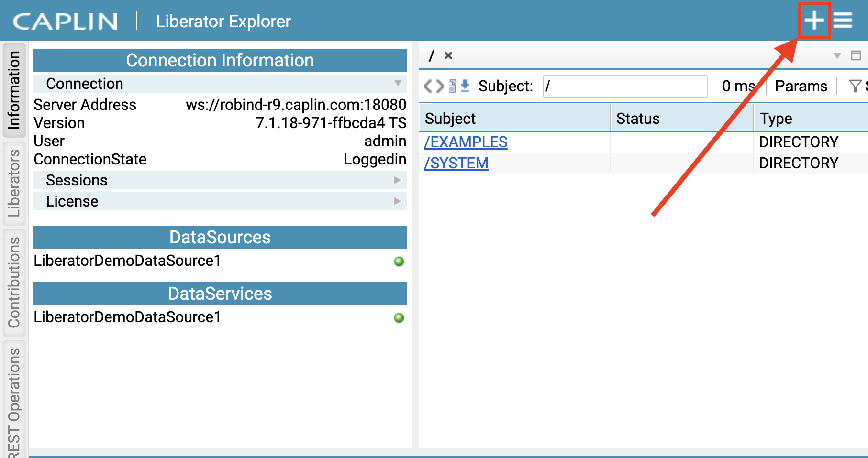Open the Params button
This screenshot has height=458, width=868.
[x=801, y=86]
